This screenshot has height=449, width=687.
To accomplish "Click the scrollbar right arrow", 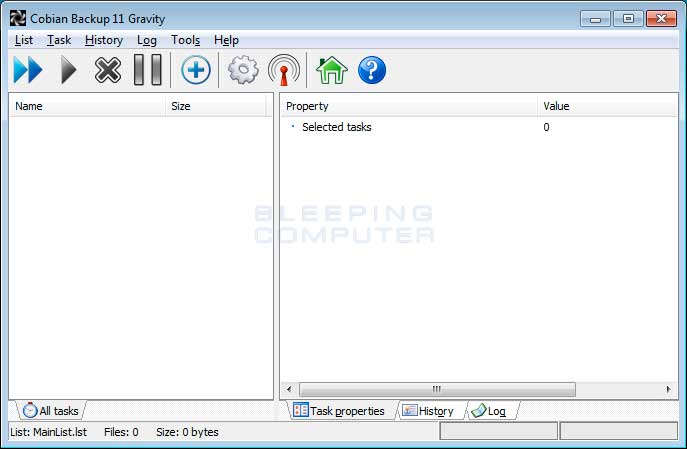I will click(x=668, y=389).
